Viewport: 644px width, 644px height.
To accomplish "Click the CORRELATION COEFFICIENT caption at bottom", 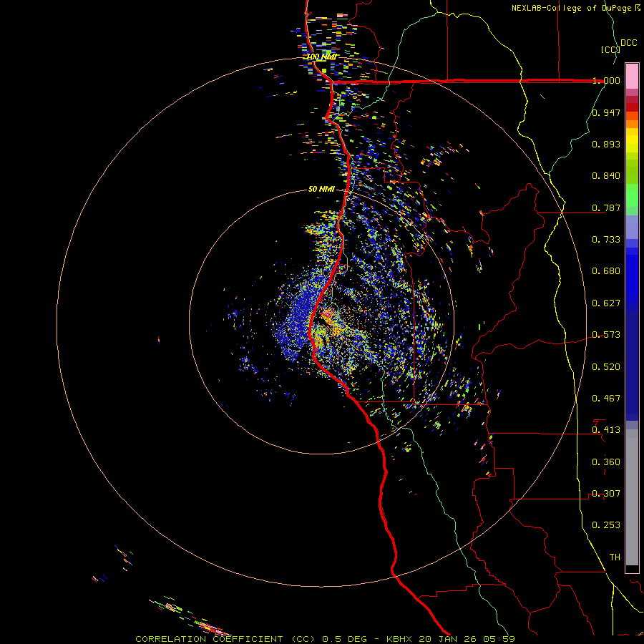I will point(325,639).
